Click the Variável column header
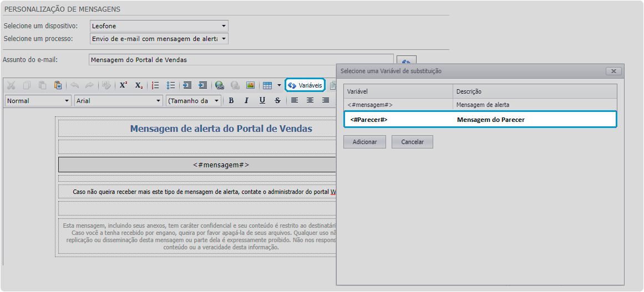The image size is (644, 292). click(x=398, y=91)
